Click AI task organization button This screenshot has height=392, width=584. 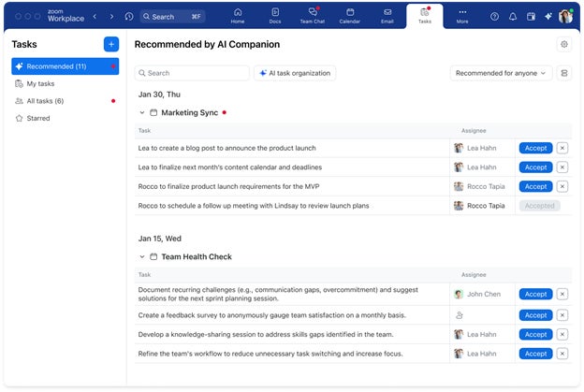(x=295, y=73)
